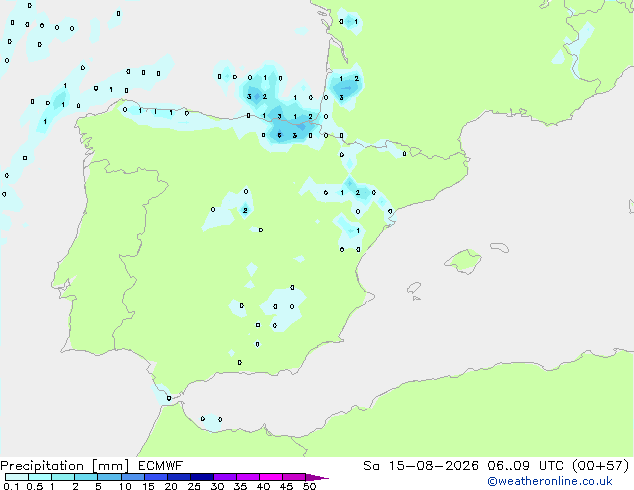Click the 2–5 mm legend color swatch

[x=86, y=477]
